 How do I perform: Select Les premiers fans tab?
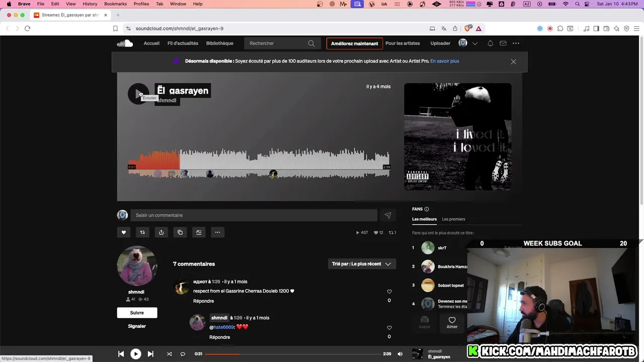point(453,219)
